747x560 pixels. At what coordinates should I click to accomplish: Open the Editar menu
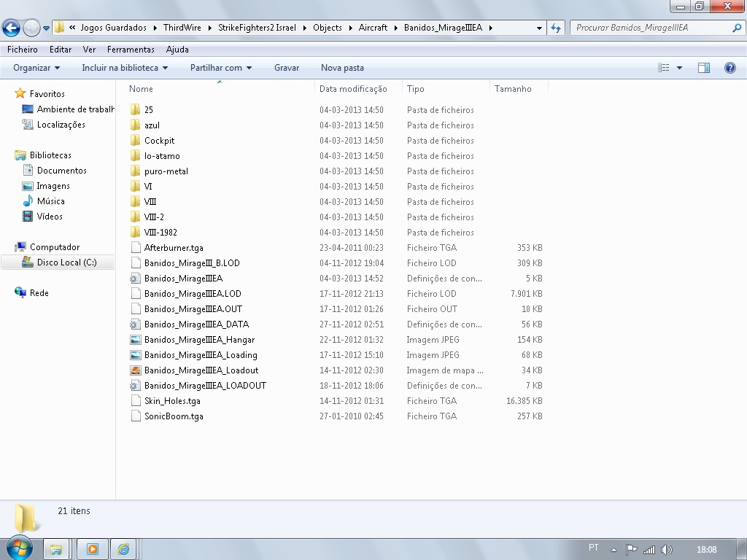click(x=61, y=50)
